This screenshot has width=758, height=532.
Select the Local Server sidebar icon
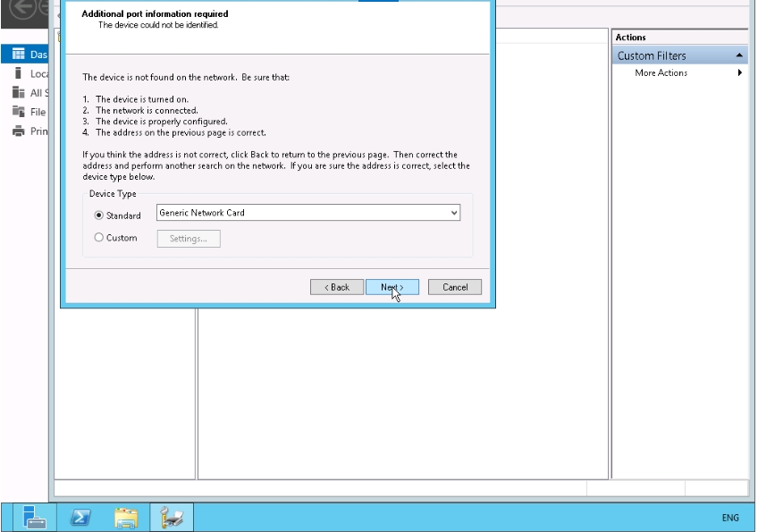tap(18, 73)
